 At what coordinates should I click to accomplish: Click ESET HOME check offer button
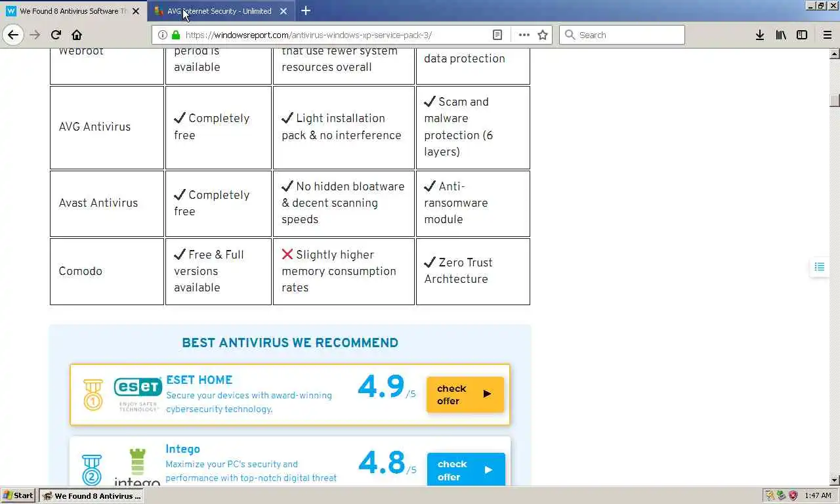tap(465, 394)
